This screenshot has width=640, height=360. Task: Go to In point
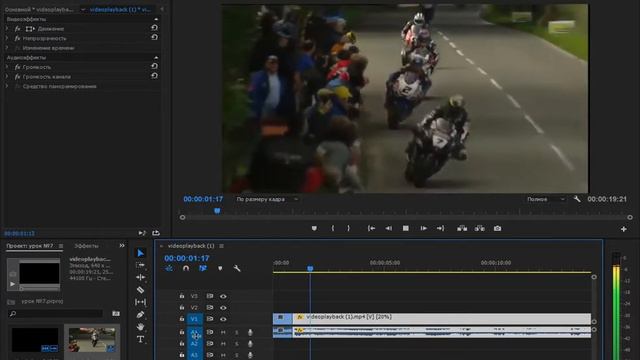click(x=371, y=228)
